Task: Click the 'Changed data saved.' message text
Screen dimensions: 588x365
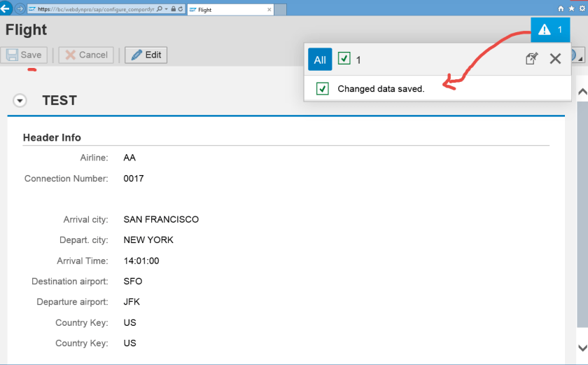Action: pos(381,89)
